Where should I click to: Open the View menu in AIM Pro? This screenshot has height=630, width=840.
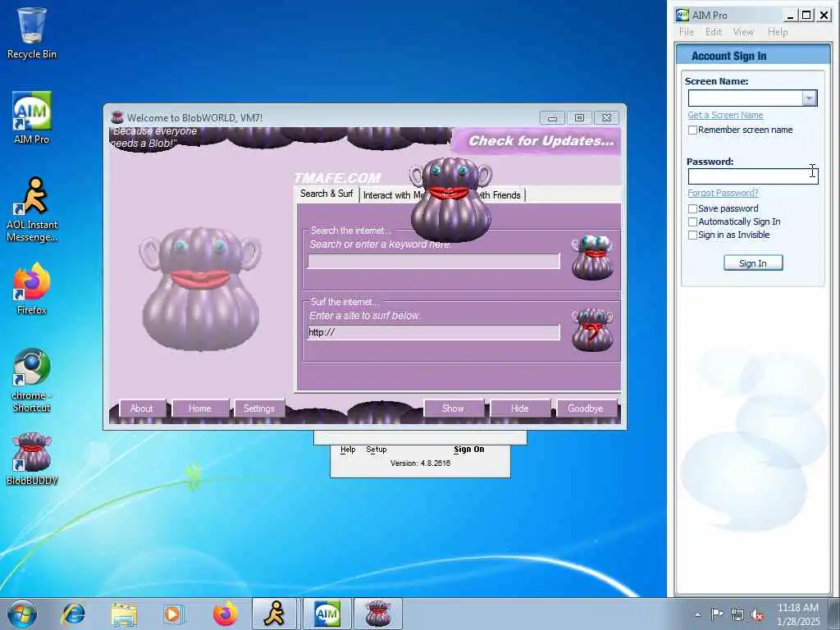click(x=743, y=32)
